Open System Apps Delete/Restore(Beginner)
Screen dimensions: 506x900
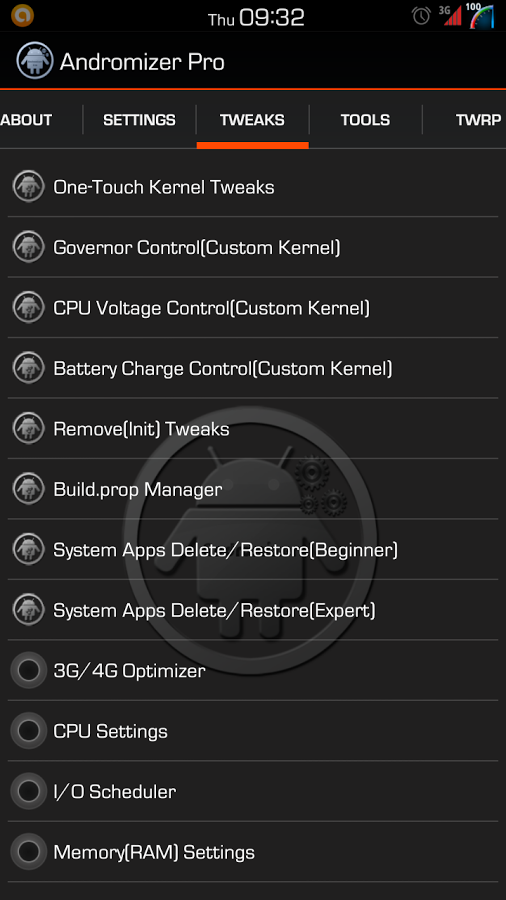click(253, 550)
